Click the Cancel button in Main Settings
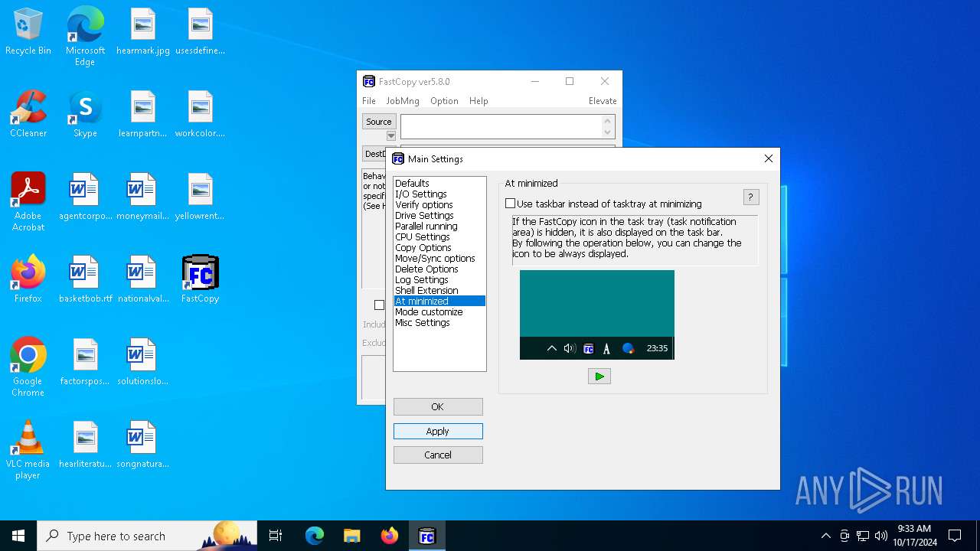This screenshot has width=980, height=551. click(438, 455)
